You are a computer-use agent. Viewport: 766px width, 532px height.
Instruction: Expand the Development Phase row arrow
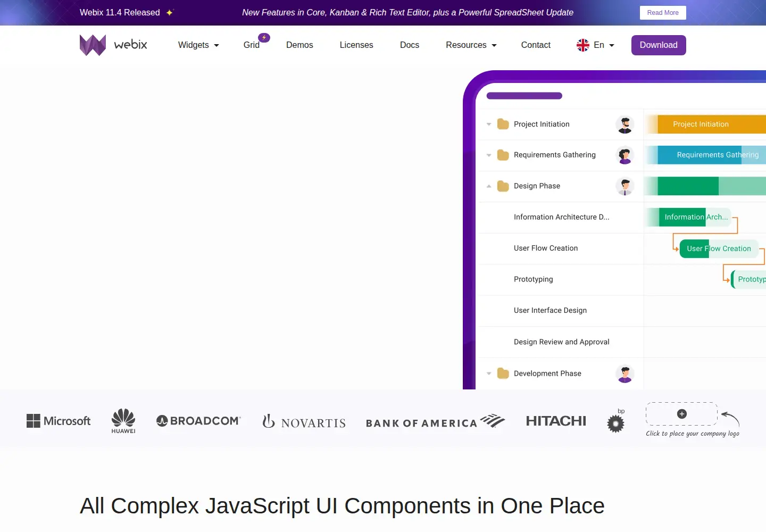(x=489, y=373)
